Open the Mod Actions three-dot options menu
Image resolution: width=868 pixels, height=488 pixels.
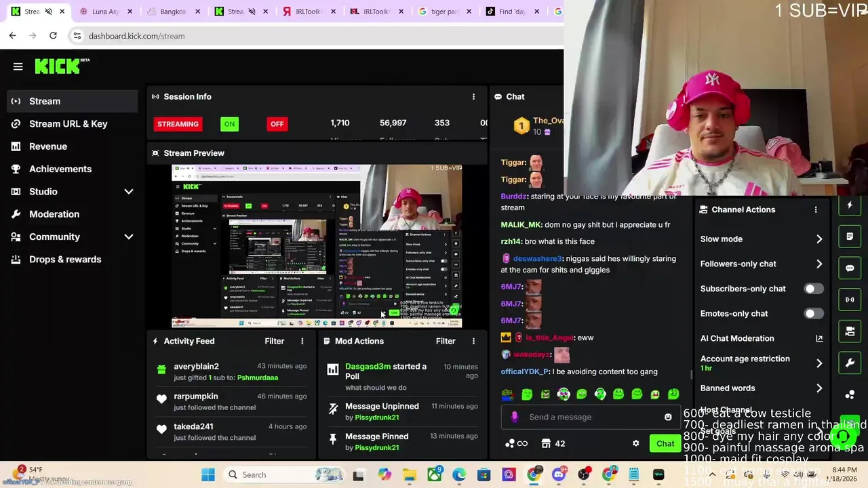[x=473, y=341]
